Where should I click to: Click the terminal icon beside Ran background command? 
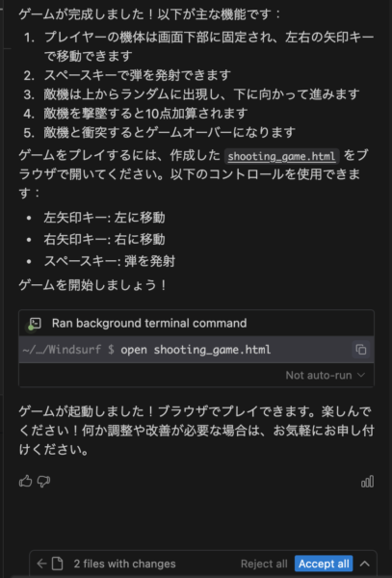point(35,324)
